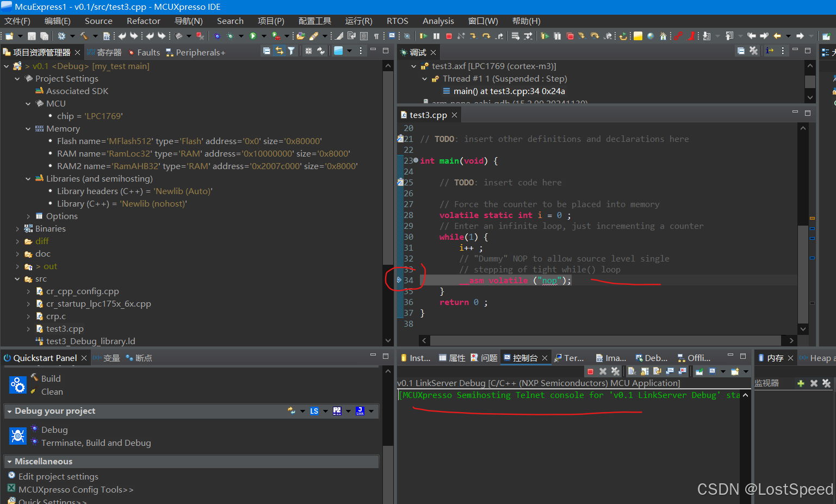The image size is (836, 504).
Task: Click the globe icon in the toolbar
Action: click(650, 36)
